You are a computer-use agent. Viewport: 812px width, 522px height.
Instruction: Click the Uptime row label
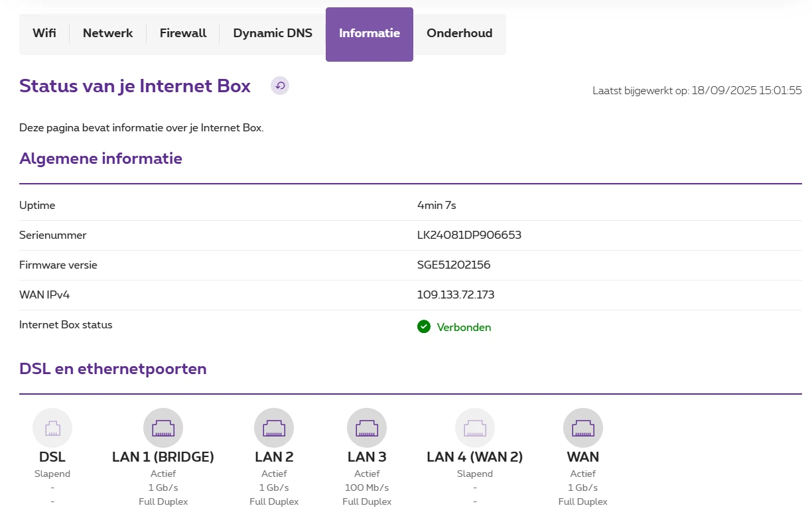[37, 206]
